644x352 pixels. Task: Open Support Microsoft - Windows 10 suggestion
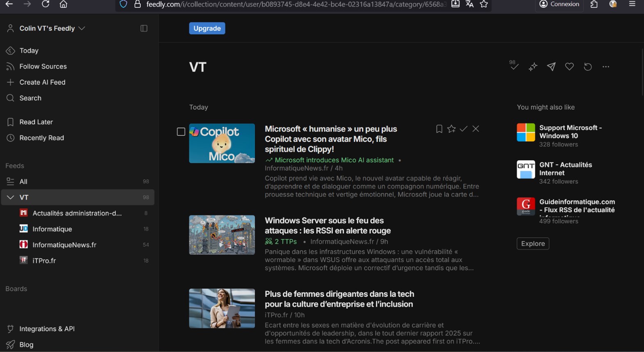571,132
